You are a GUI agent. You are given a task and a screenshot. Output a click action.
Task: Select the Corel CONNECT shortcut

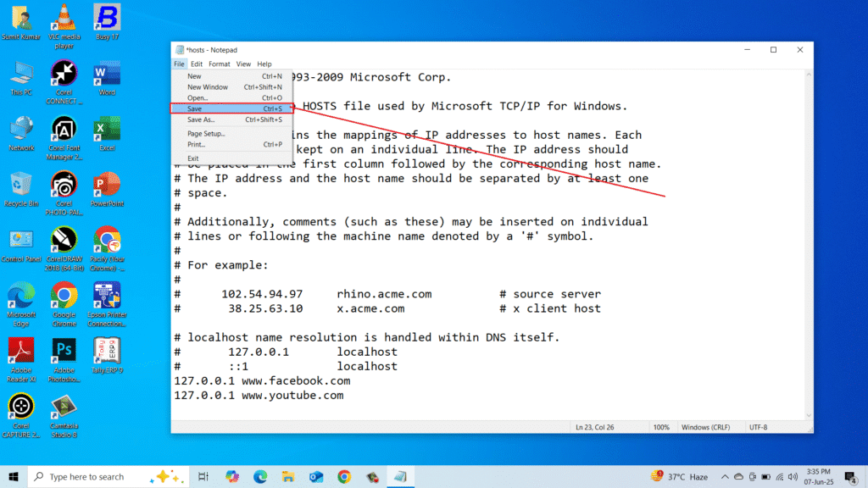[x=64, y=82]
